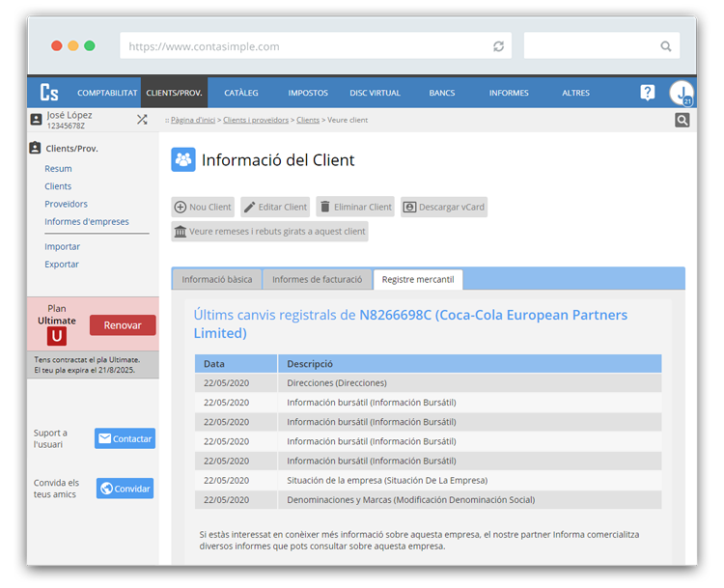This screenshot has height=588, width=724.
Task: Click the Informació del Client people icon
Action: coord(183,160)
